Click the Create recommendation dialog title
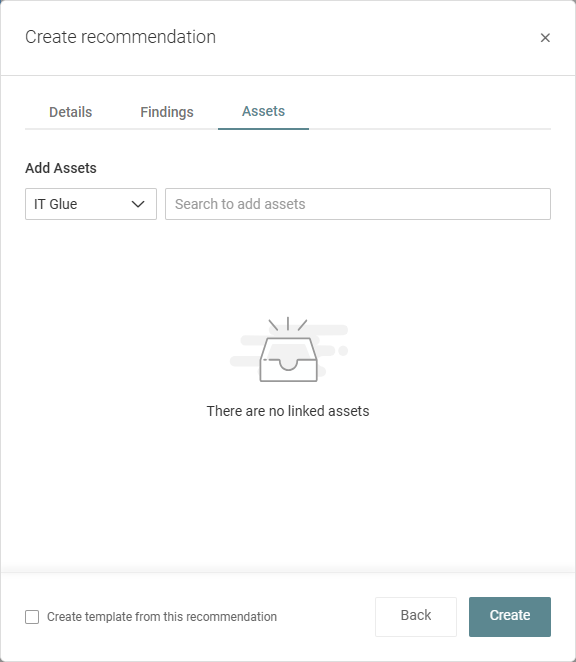576x662 pixels. [x=120, y=37]
